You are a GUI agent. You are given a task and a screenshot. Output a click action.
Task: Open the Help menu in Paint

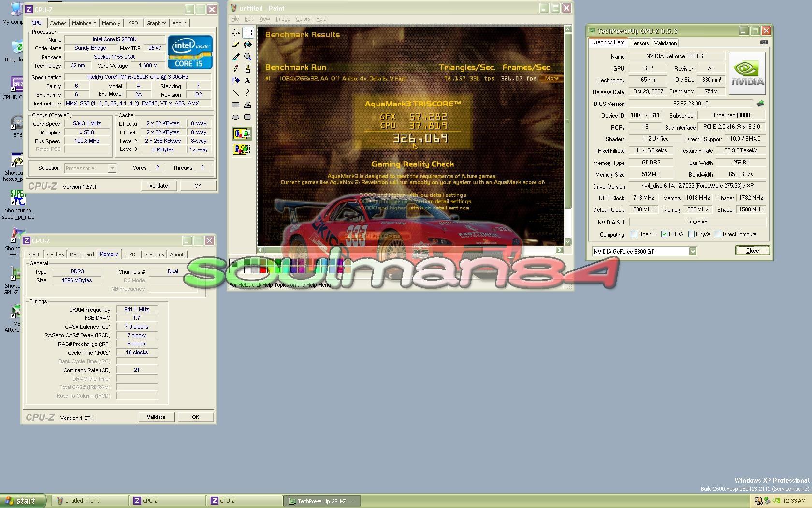click(x=321, y=19)
